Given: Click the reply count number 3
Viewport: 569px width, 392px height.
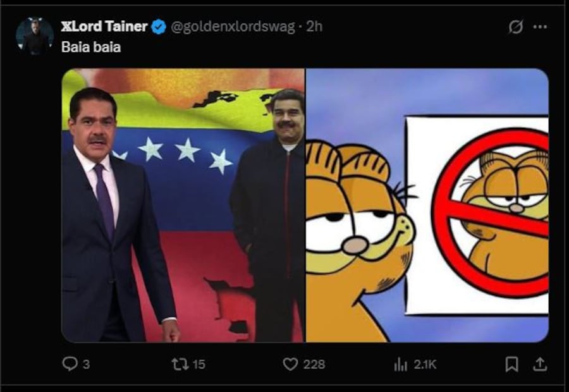Looking at the screenshot, I should pos(86,364).
